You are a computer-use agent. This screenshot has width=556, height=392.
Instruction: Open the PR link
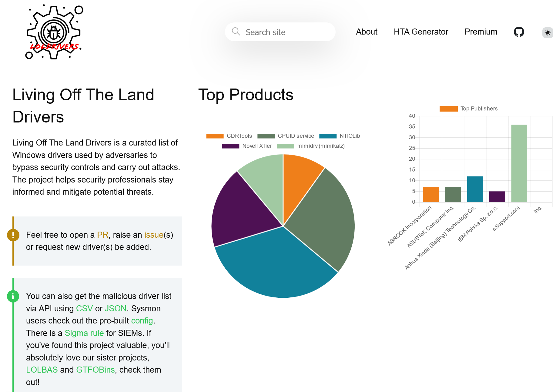[x=102, y=235]
